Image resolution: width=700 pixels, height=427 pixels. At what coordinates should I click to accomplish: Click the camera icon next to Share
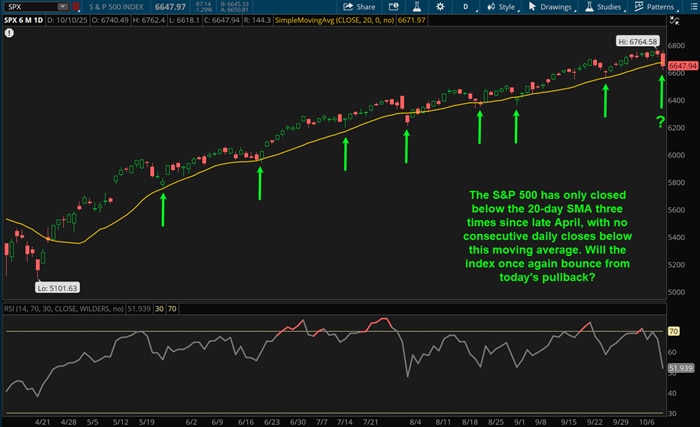click(x=395, y=7)
